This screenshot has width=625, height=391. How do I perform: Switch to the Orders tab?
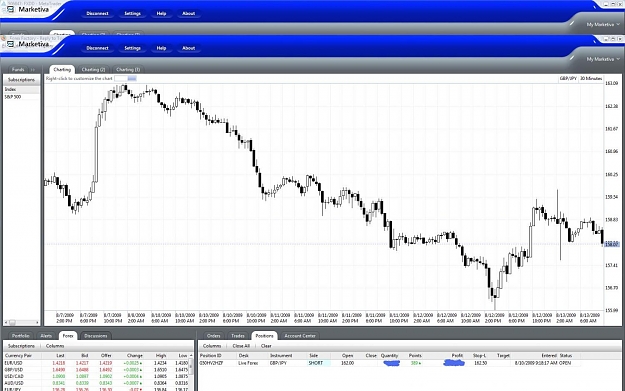(x=214, y=336)
